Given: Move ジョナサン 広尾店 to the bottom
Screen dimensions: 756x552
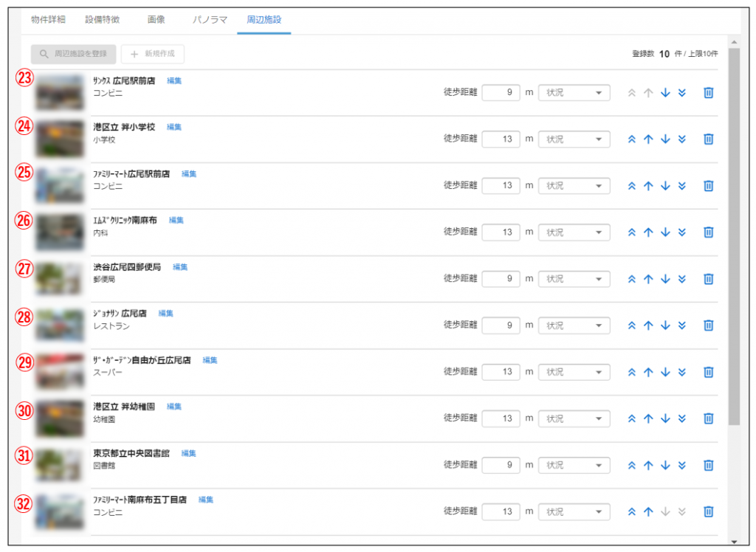Looking at the screenshot, I should 681,325.
